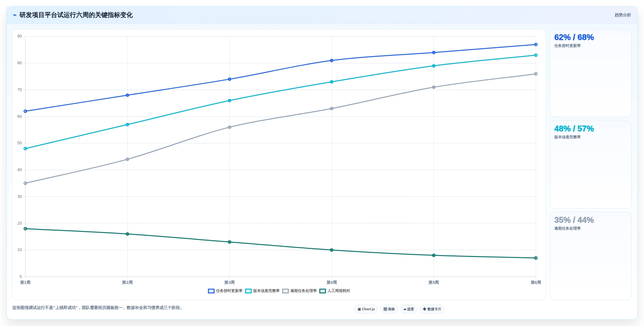Click the lightning icon beside the chart title

[14, 15]
